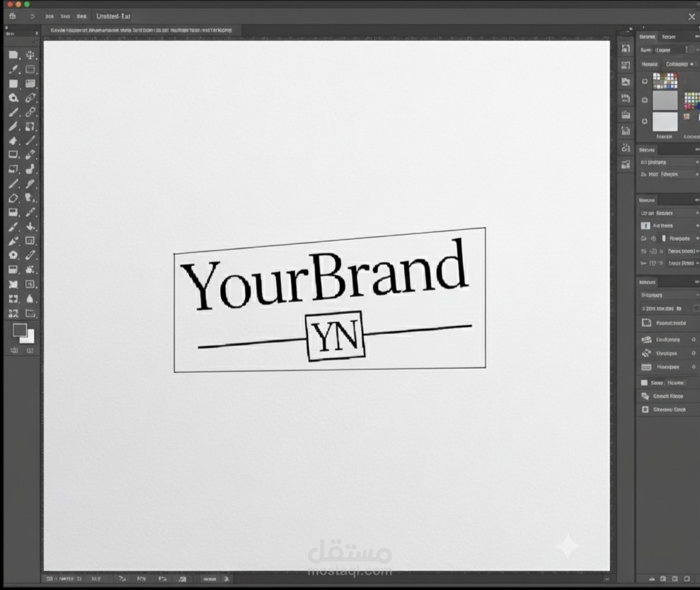Viewport: 700px width, 590px height.
Task: Open the panel menu of the second right-hand panel
Action: tap(697, 149)
